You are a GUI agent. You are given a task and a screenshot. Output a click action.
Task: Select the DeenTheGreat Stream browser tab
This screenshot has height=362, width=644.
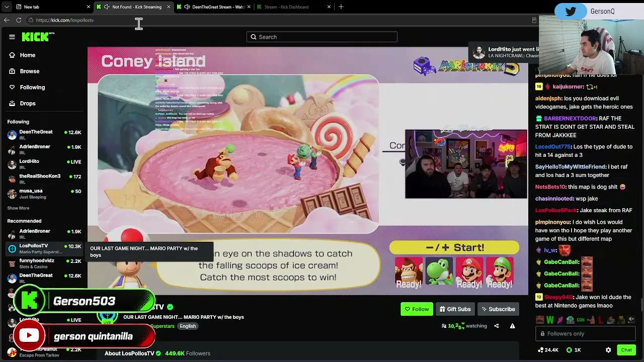click(x=214, y=7)
